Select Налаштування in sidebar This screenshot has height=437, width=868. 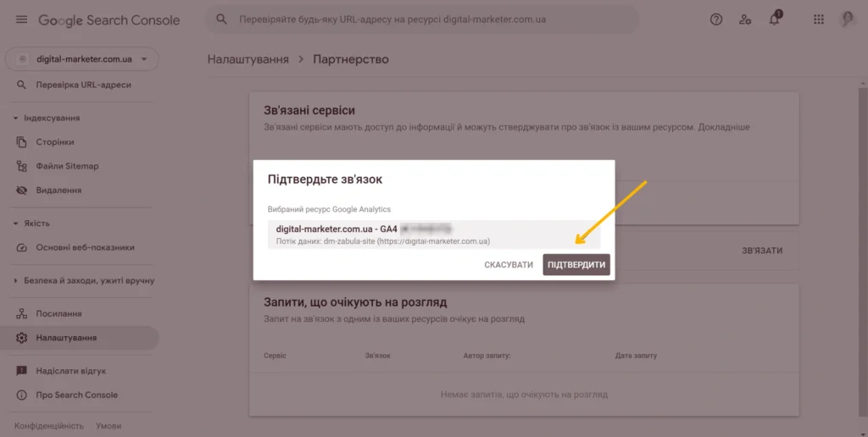coord(80,338)
